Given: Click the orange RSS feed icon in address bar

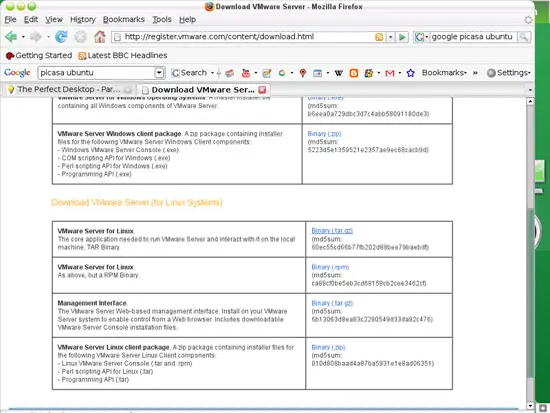Looking at the screenshot, I should click(x=379, y=37).
